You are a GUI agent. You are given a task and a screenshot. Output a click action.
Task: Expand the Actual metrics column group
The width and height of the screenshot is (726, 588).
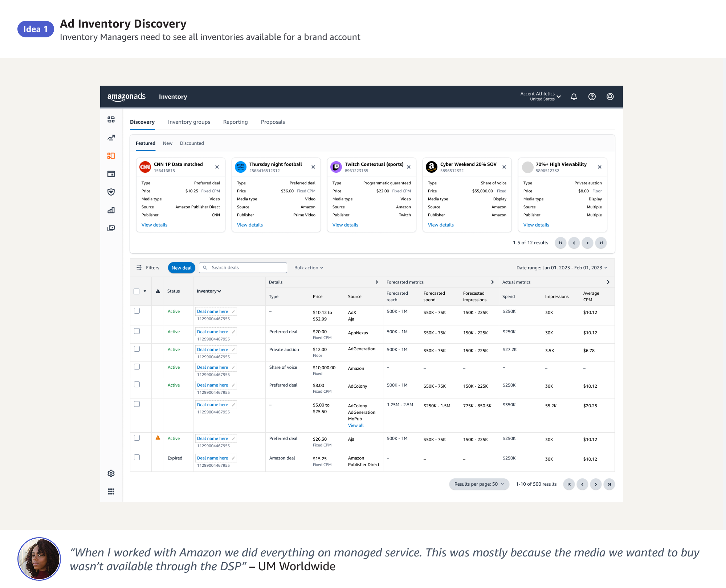(x=609, y=282)
